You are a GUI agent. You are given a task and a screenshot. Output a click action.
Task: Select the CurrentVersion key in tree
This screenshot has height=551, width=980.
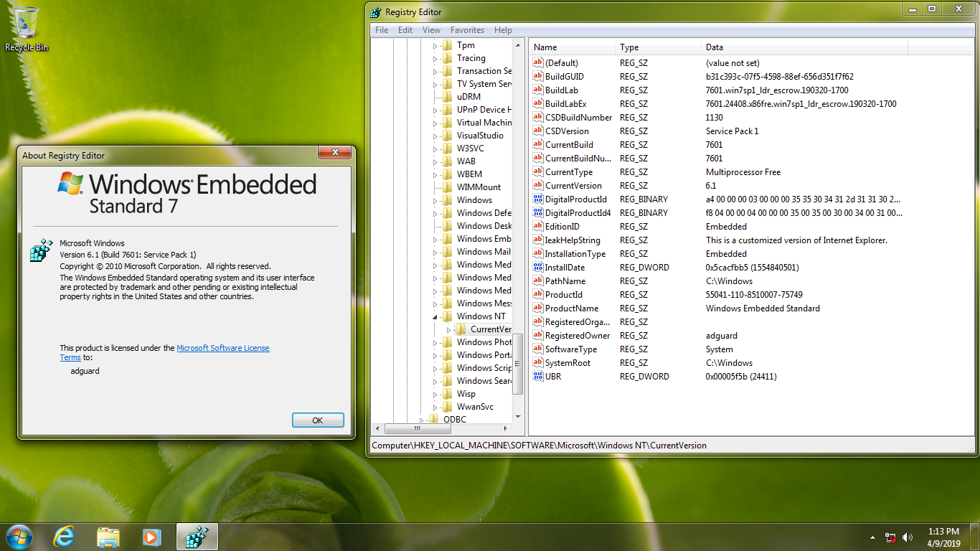click(x=491, y=329)
